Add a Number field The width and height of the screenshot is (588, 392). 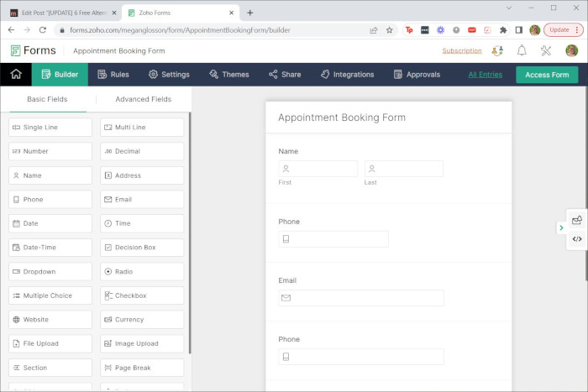coord(50,151)
